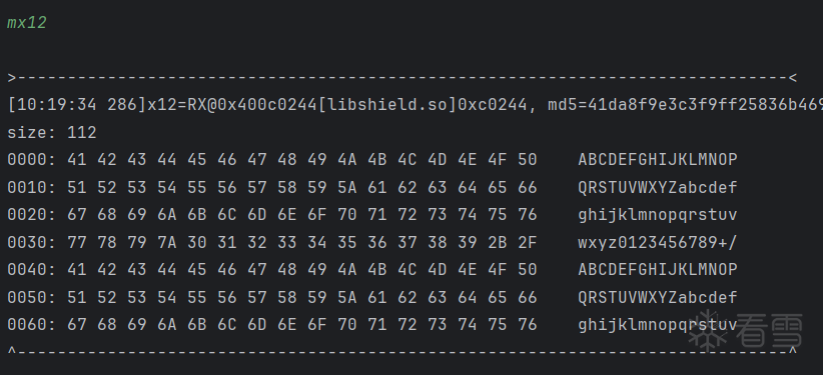Click the ASCII text wxyz0123456789+/
The height and width of the screenshot is (375, 823).
[x=658, y=243]
